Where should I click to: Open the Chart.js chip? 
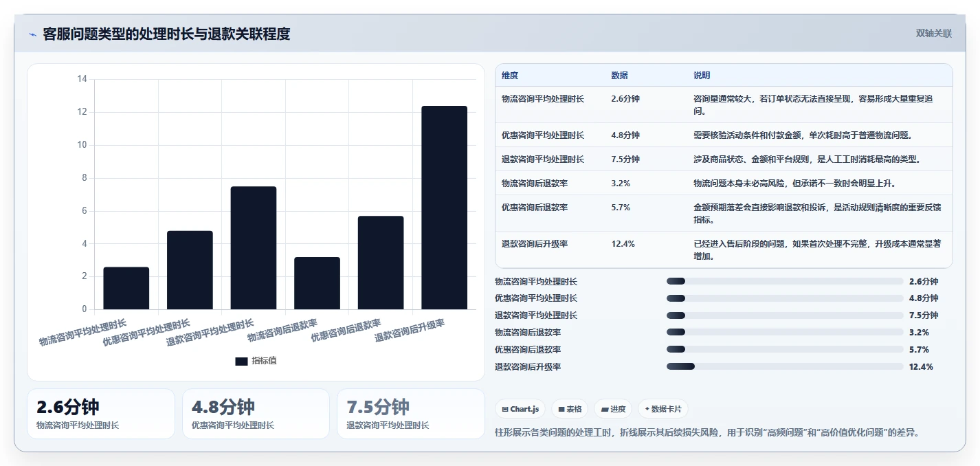coord(520,409)
